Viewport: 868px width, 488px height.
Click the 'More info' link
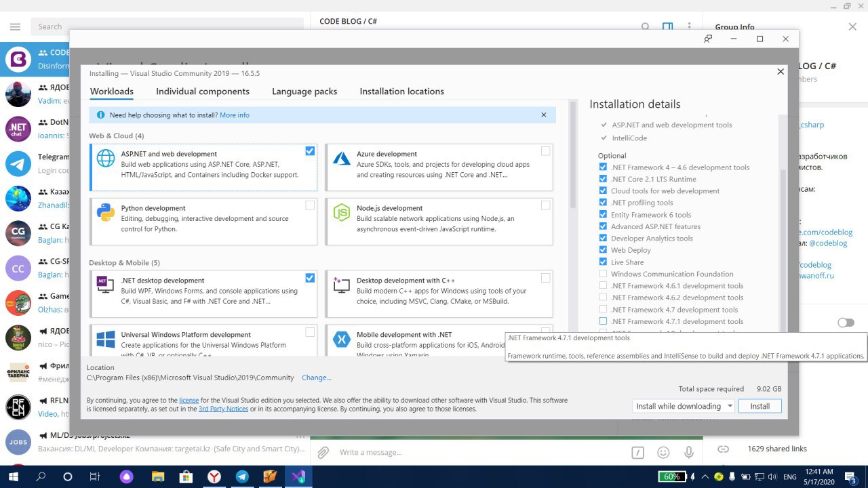tap(235, 115)
